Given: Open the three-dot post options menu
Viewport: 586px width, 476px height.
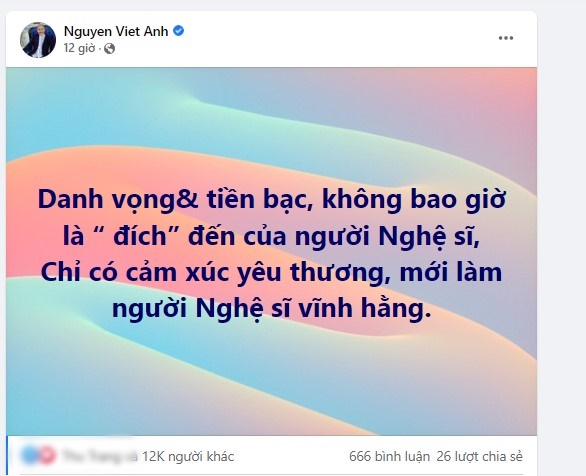Looking at the screenshot, I should tap(506, 38).
